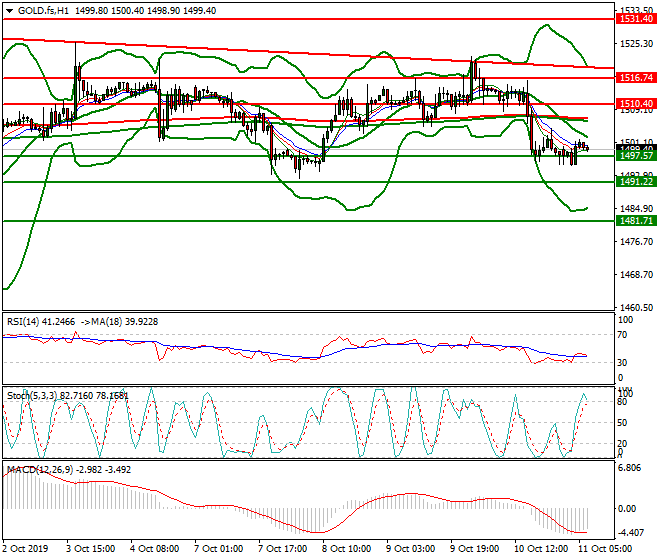
Task: Click the 7 Oct 01:00 time label
Action: tap(218, 549)
